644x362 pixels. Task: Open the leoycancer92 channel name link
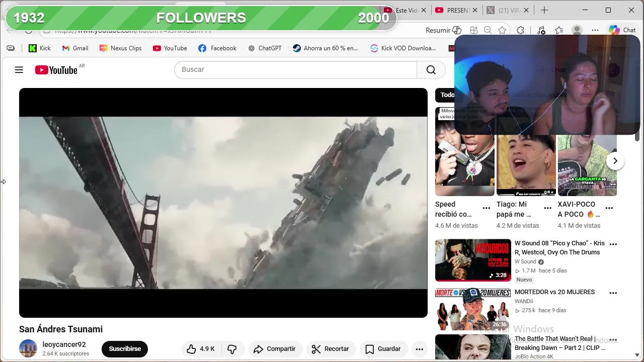pos(64,344)
